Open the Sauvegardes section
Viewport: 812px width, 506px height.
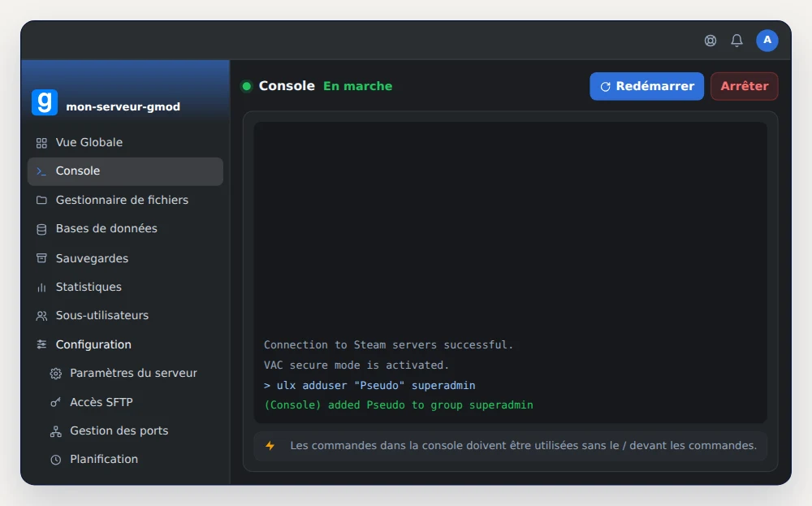[x=125, y=258]
